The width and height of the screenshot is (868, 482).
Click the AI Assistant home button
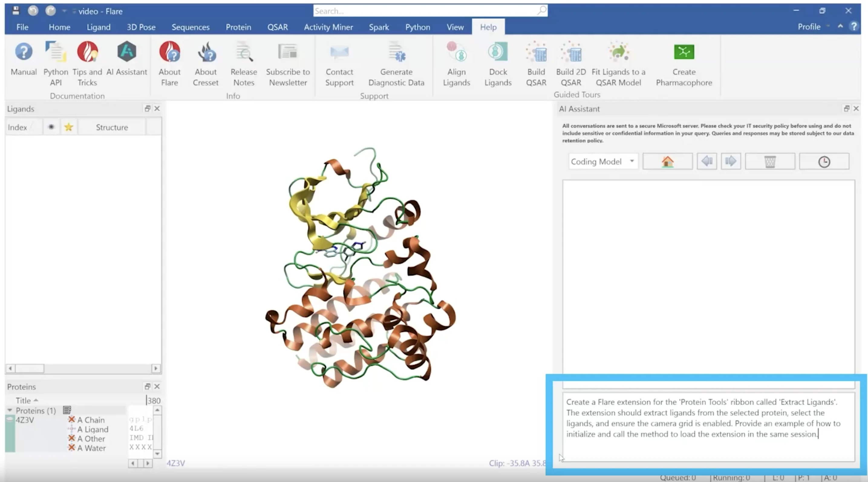pyautogui.click(x=667, y=162)
